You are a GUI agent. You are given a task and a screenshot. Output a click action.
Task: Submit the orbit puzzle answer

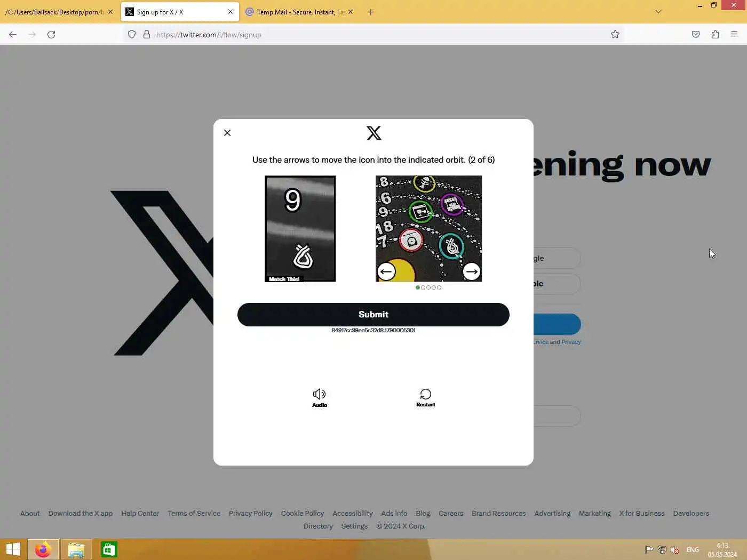[373, 315]
